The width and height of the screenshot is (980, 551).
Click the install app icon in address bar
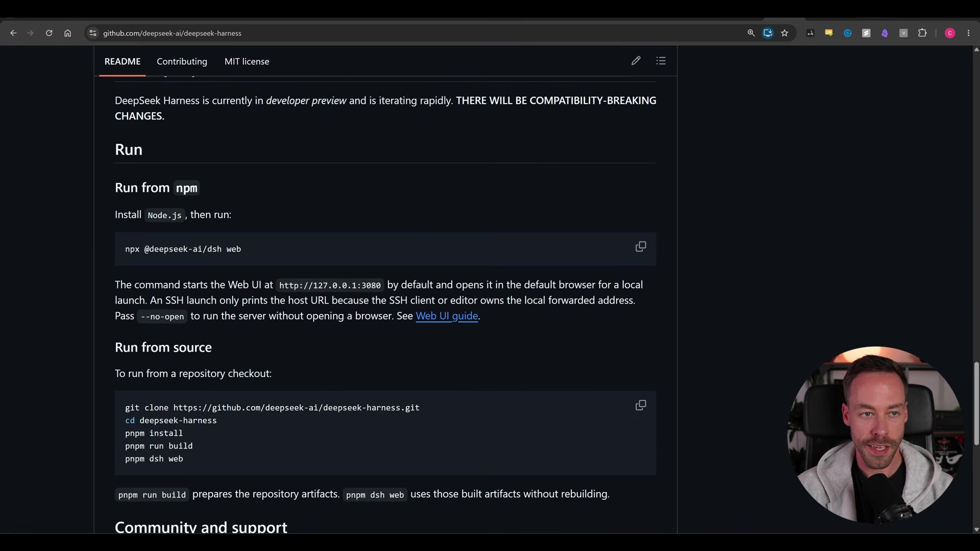(768, 33)
